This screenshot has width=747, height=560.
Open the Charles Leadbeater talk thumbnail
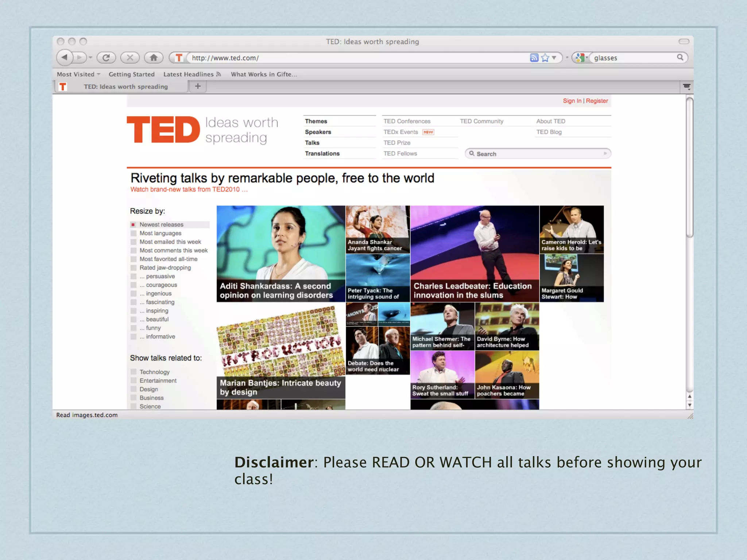(474, 253)
